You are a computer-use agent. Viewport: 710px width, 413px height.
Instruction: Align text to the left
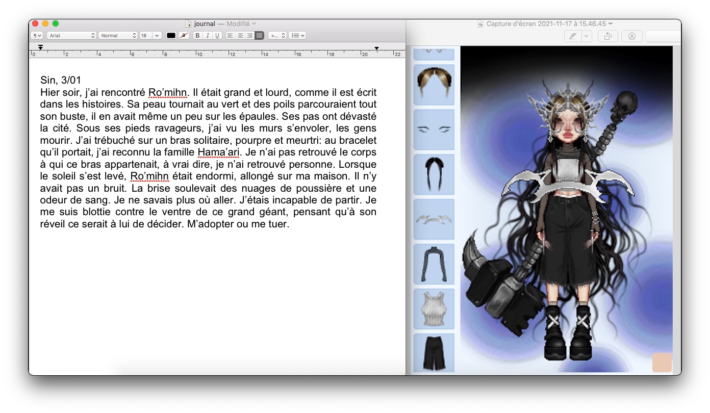(230, 35)
